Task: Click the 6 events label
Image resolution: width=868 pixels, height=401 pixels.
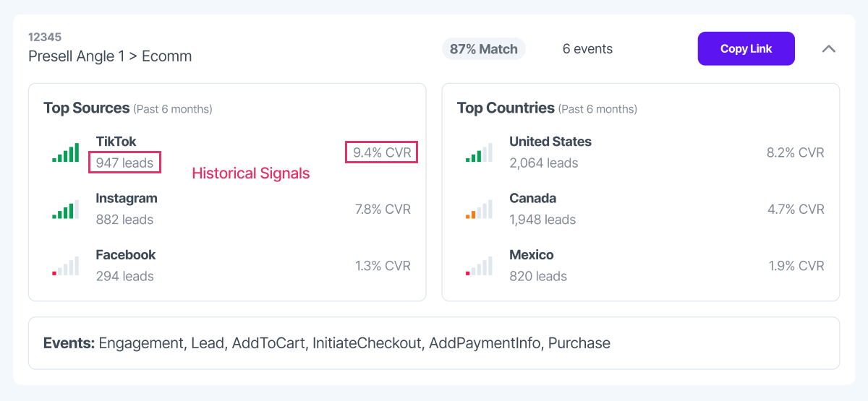Action: click(587, 49)
